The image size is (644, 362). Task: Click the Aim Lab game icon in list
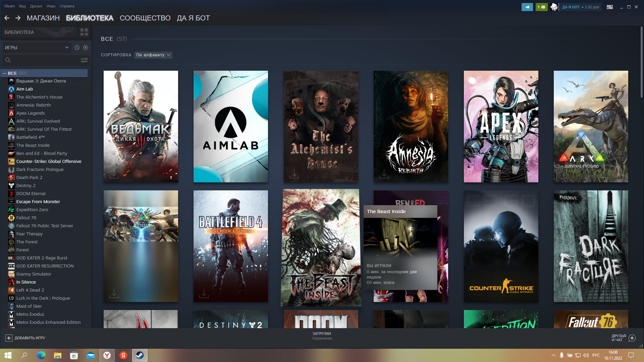(11, 89)
